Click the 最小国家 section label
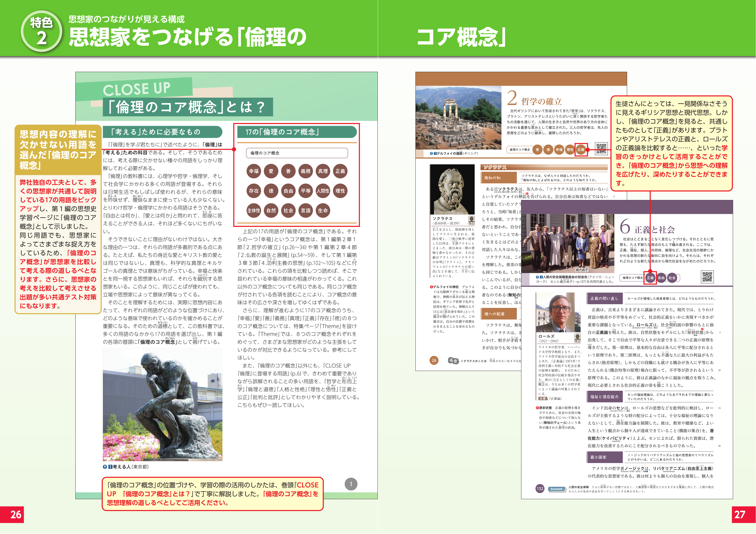 [604, 457]
